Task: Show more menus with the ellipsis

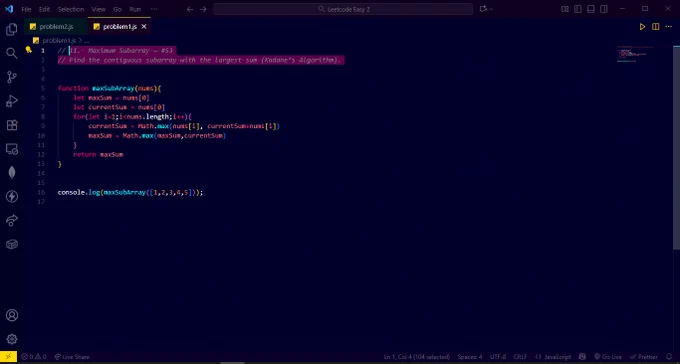Action: 154,9
